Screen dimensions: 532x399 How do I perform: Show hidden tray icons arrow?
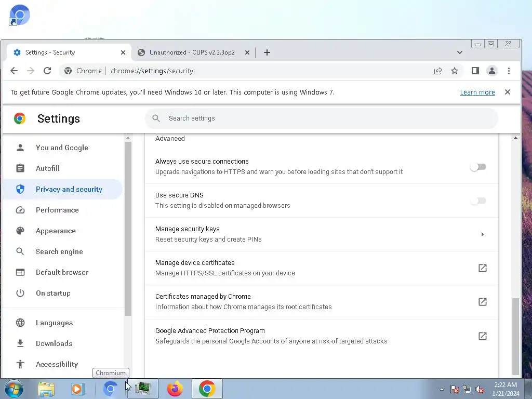[442, 389]
